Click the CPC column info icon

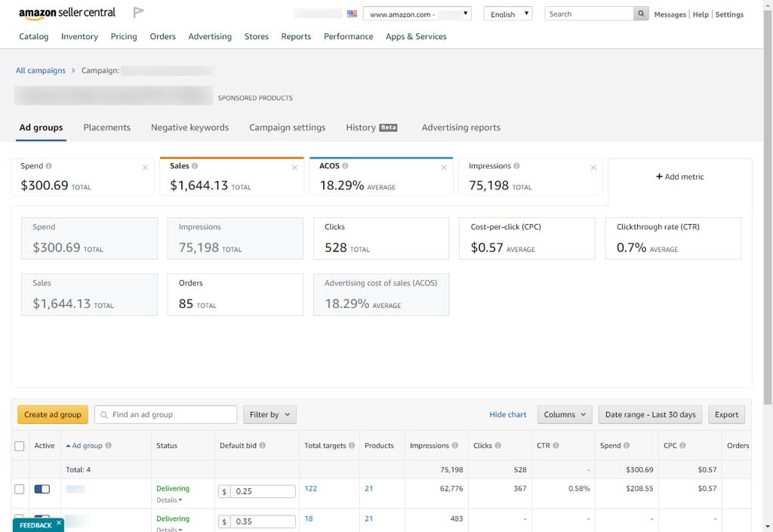tap(682, 445)
